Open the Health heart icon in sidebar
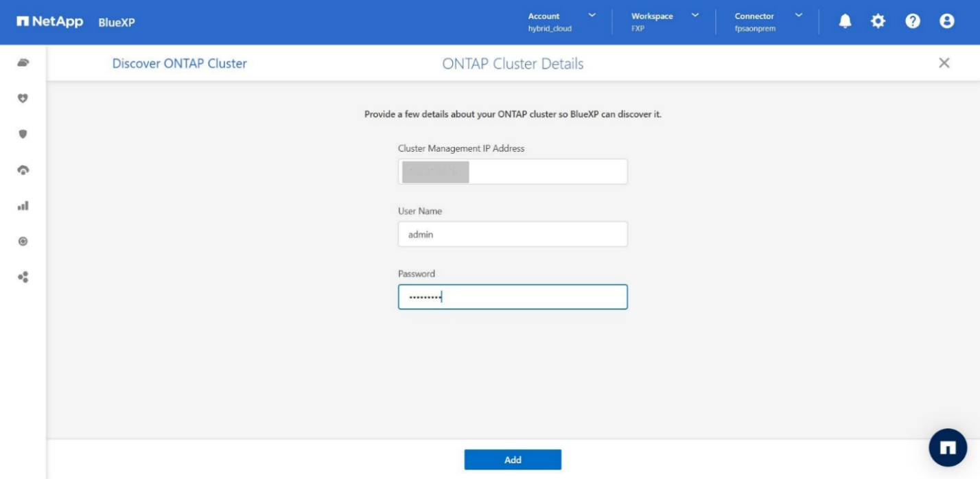The width and height of the screenshot is (980, 479). [x=23, y=98]
